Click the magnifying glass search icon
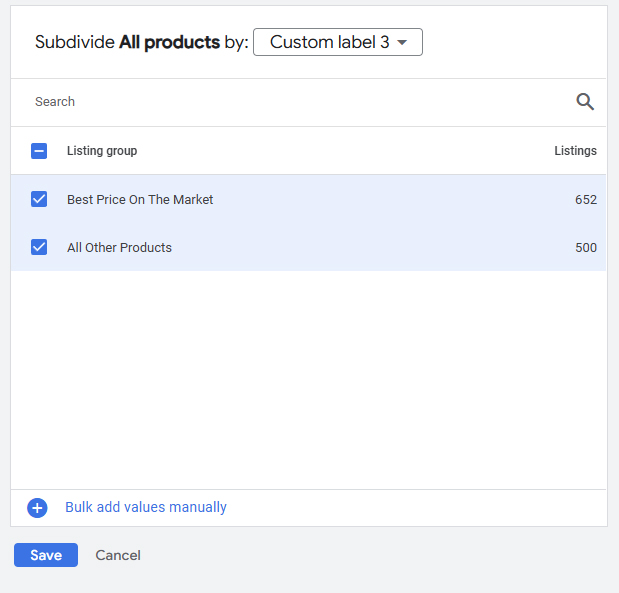Viewport: 619px width, 593px height. (x=585, y=102)
